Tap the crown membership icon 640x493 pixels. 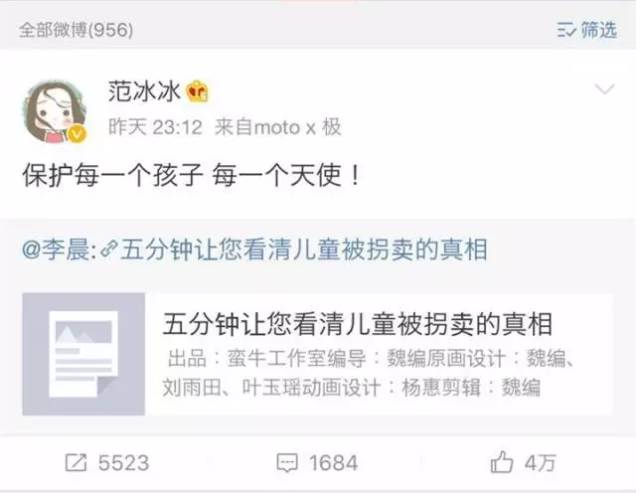point(197,91)
